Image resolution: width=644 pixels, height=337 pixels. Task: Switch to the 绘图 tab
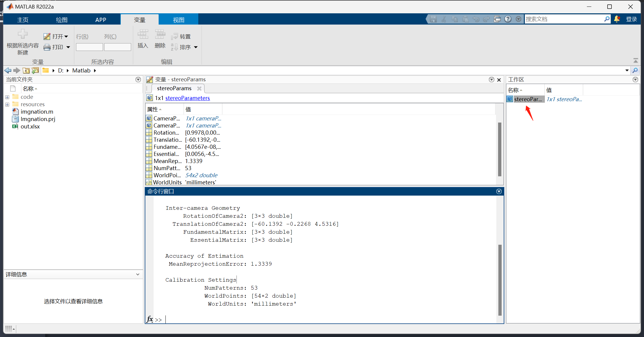coord(62,20)
